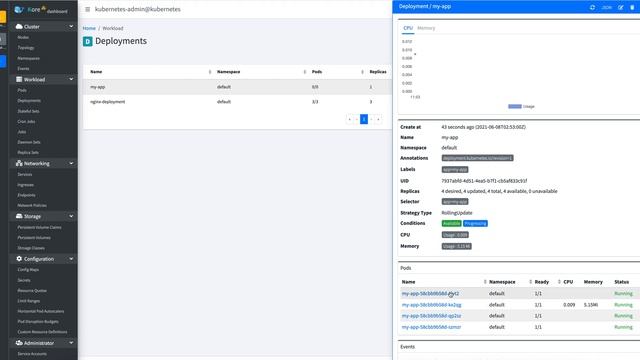Collapse the Workload section chevron
This screenshot has height=360, width=640.
(x=71, y=79)
